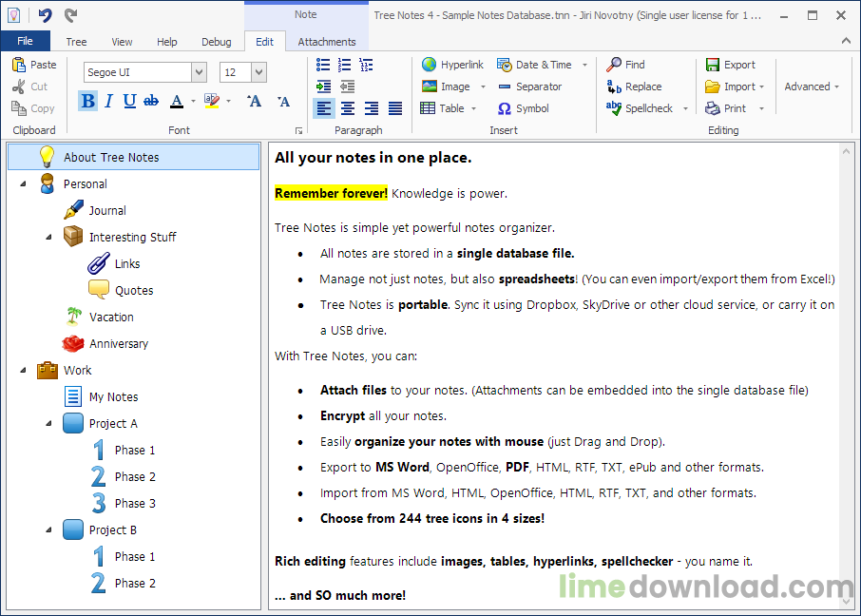Open the font size 12 dropdown
The height and width of the screenshot is (616, 861).
click(258, 72)
